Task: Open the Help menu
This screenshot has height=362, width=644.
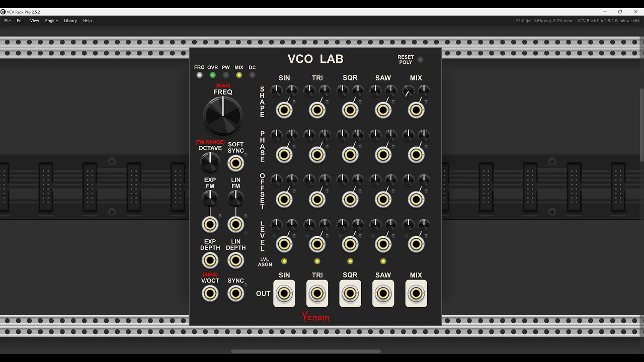Action: coord(87,21)
